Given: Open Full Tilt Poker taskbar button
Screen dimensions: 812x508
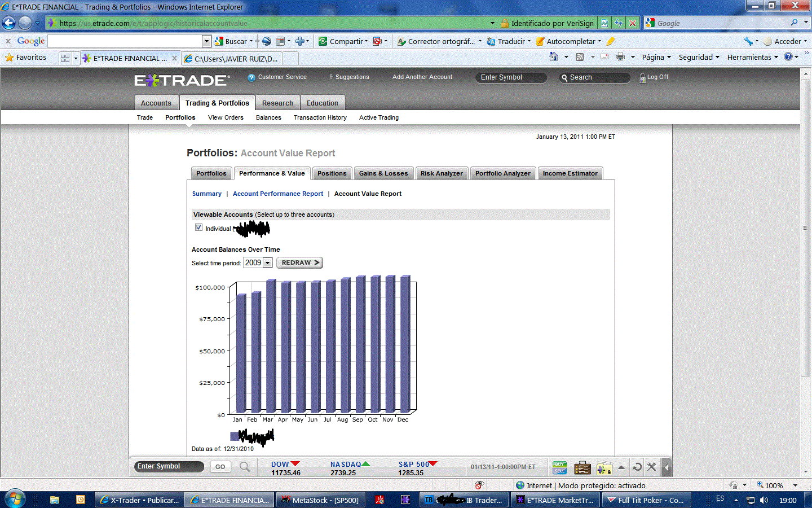Looking at the screenshot, I should pyautogui.click(x=646, y=500).
